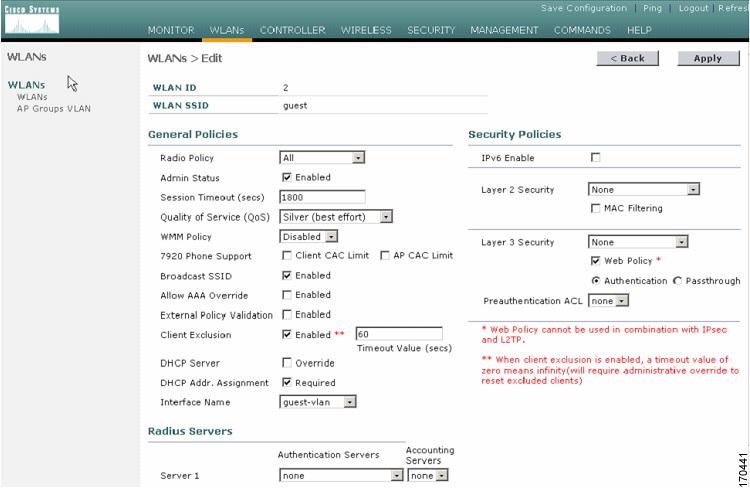The image size is (750, 492).
Task: Click the General Policies heading
Action: point(193,134)
